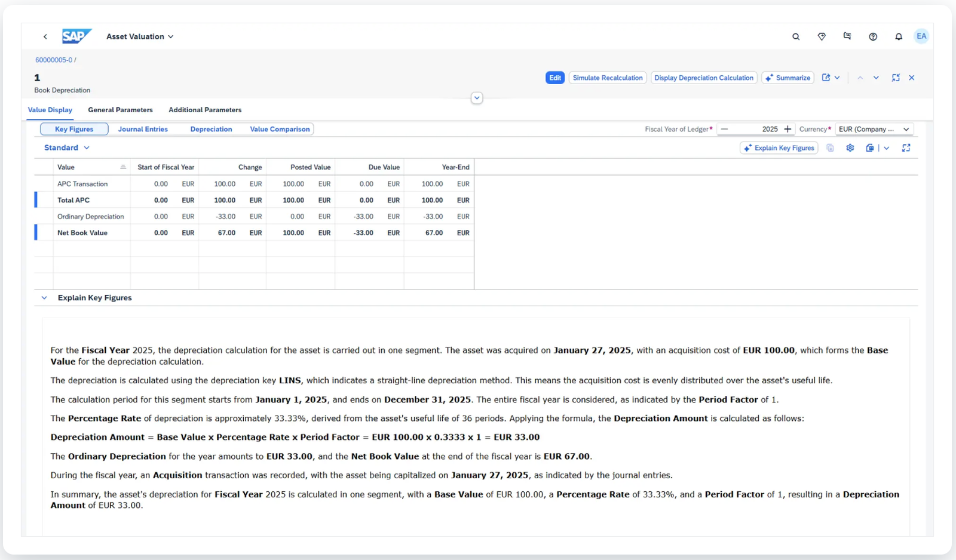Click the search magnifier icon in header
The height and width of the screenshot is (560, 956).
pyautogui.click(x=796, y=36)
